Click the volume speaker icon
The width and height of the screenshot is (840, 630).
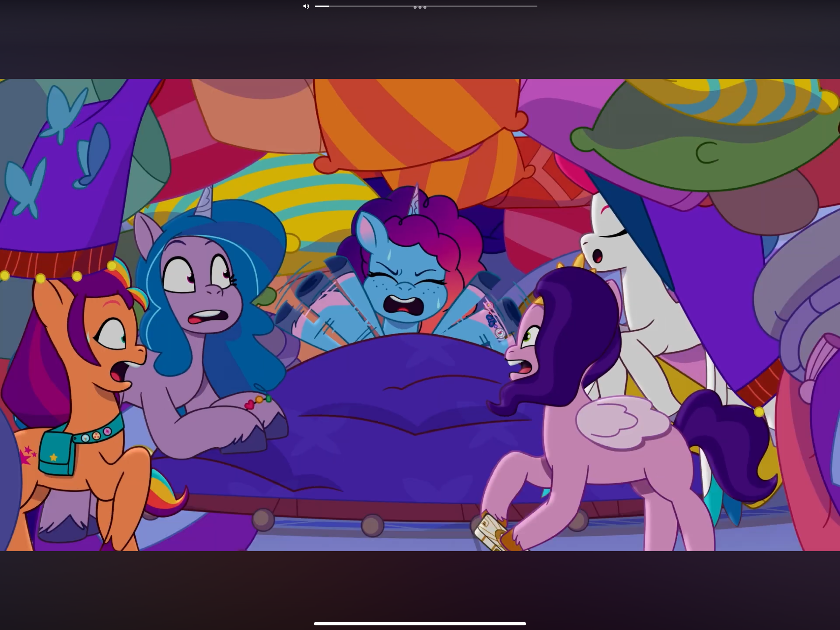click(x=306, y=6)
